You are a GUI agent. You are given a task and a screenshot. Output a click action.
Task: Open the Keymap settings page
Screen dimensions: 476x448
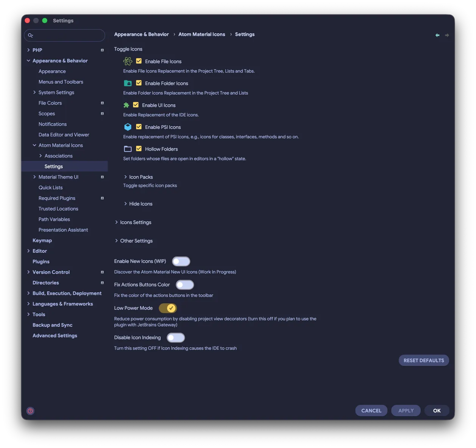click(42, 240)
